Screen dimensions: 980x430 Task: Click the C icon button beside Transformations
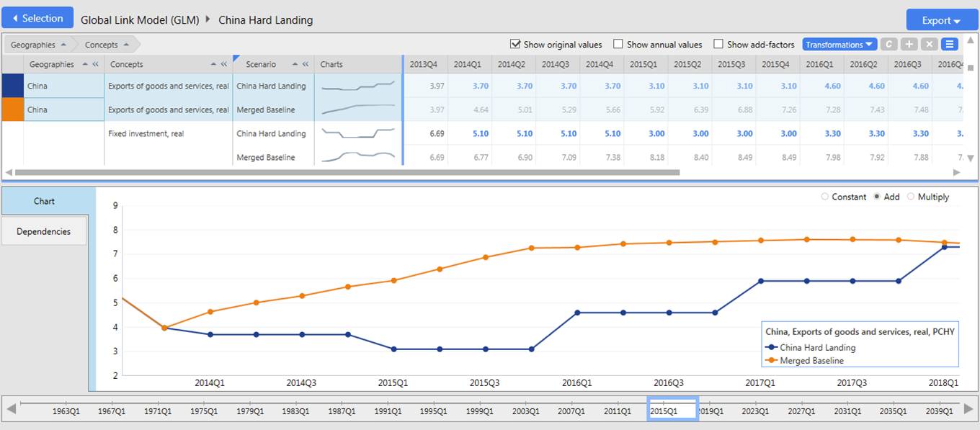(889, 45)
